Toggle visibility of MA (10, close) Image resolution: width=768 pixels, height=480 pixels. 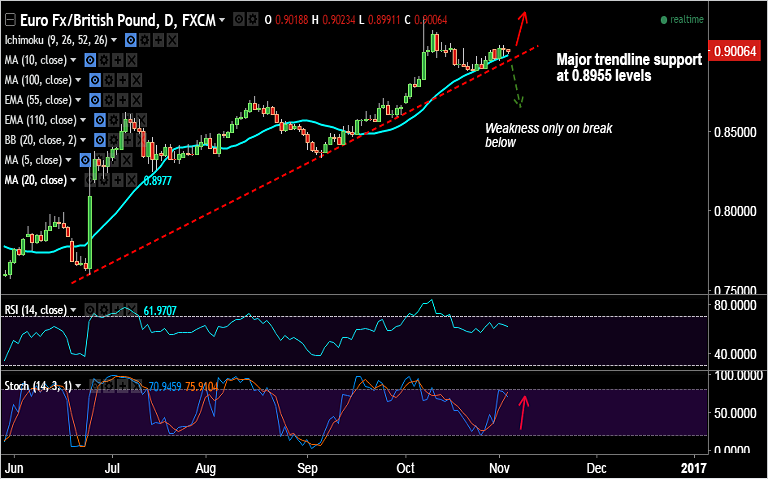[x=90, y=60]
